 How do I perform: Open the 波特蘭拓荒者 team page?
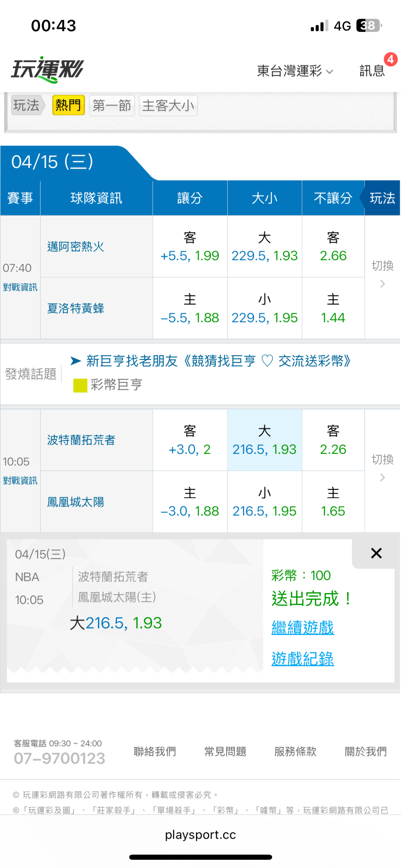(81, 440)
